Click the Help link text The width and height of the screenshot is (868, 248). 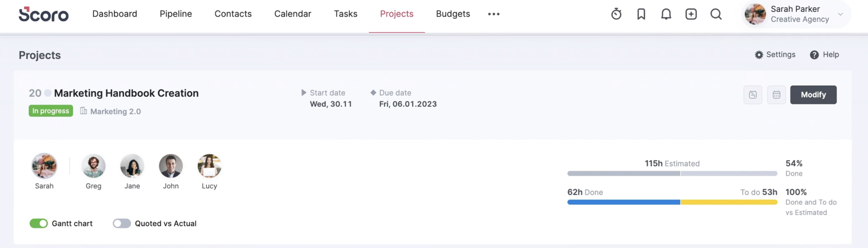831,55
